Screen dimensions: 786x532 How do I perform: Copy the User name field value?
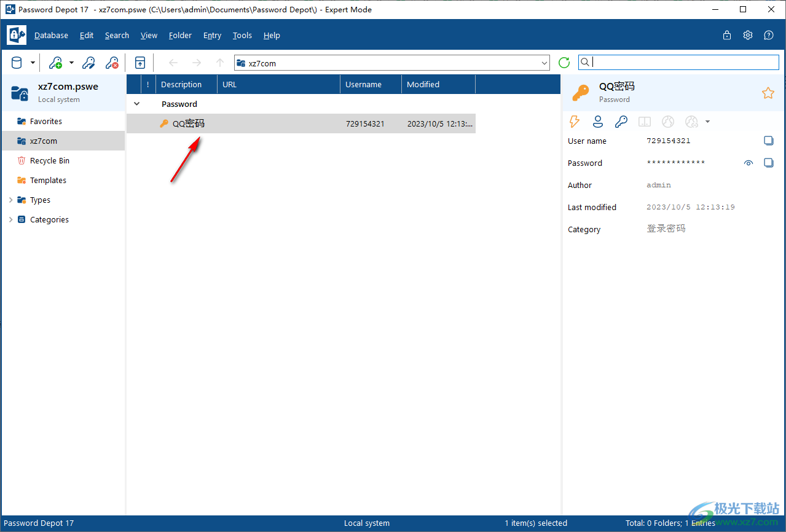[x=769, y=141]
